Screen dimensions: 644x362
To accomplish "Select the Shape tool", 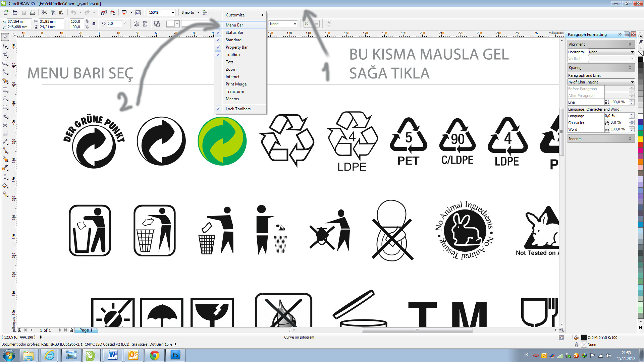I will coord(5,46).
